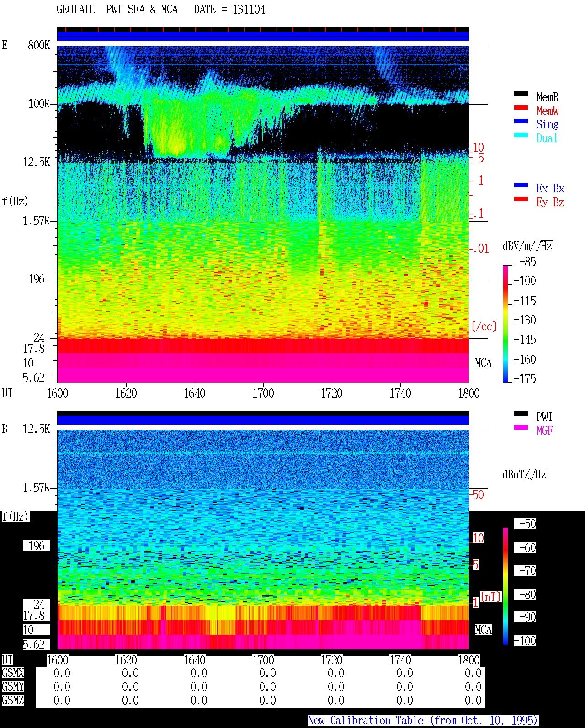Click the Ex Bx legend label
The image size is (585, 728).
pyautogui.click(x=550, y=188)
